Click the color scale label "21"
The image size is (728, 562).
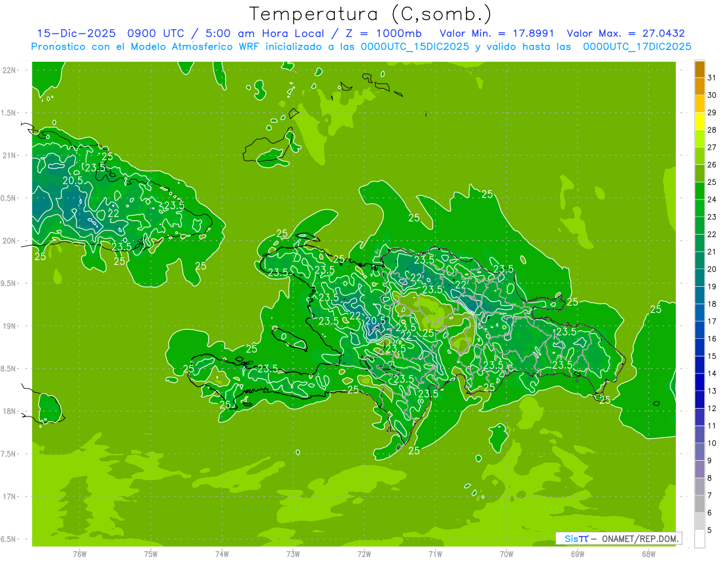pyautogui.click(x=712, y=252)
